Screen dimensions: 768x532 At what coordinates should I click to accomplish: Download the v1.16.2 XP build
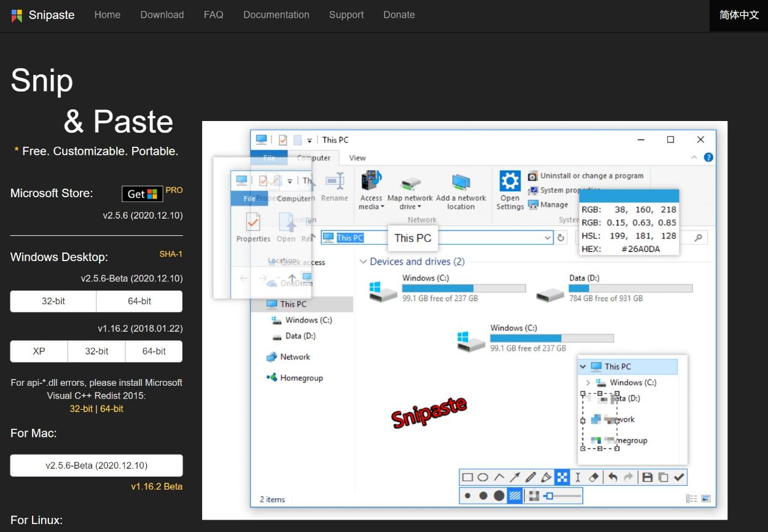coord(39,351)
